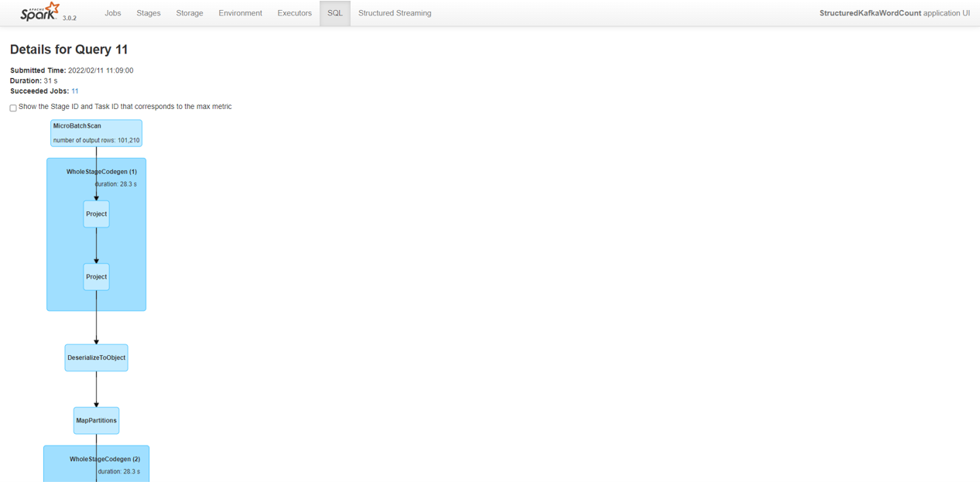
Task: Open the Jobs tab
Action: pyautogui.click(x=113, y=13)
